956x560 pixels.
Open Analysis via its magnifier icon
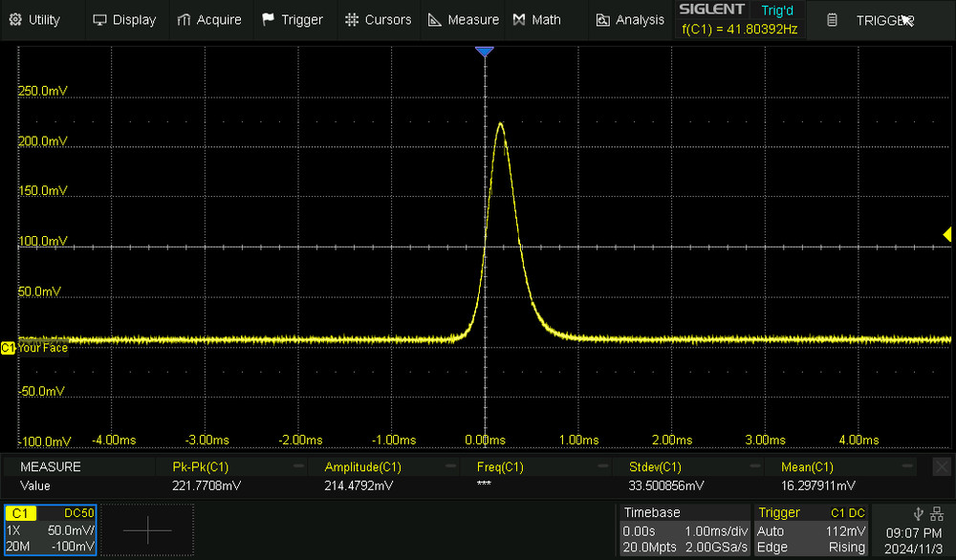[x=601, y=19]
